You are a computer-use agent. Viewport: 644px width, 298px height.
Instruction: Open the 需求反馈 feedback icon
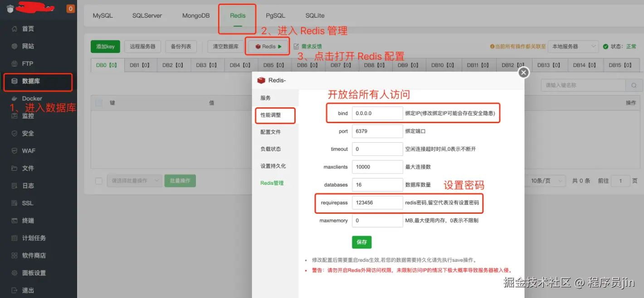point(296,46)
